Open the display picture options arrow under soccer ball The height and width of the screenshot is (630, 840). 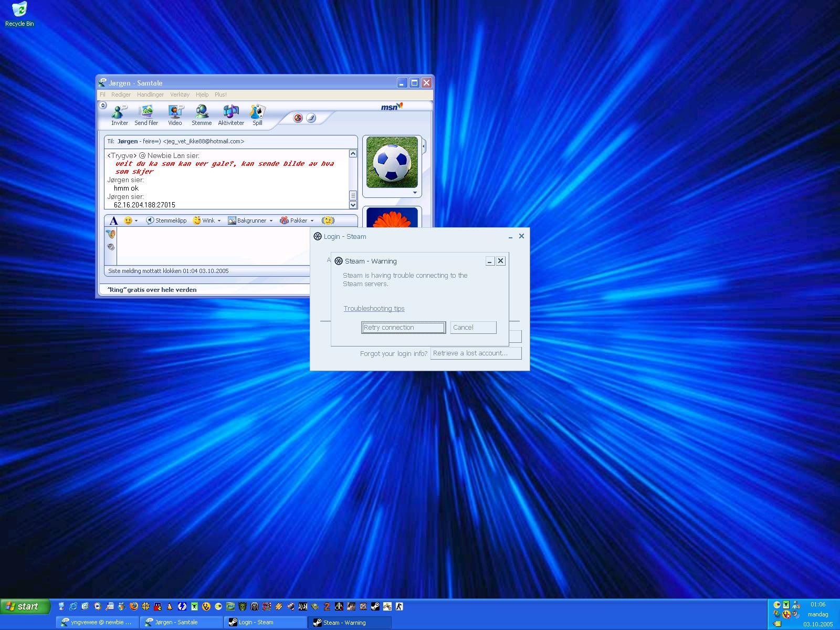click(x=415, y=193)
